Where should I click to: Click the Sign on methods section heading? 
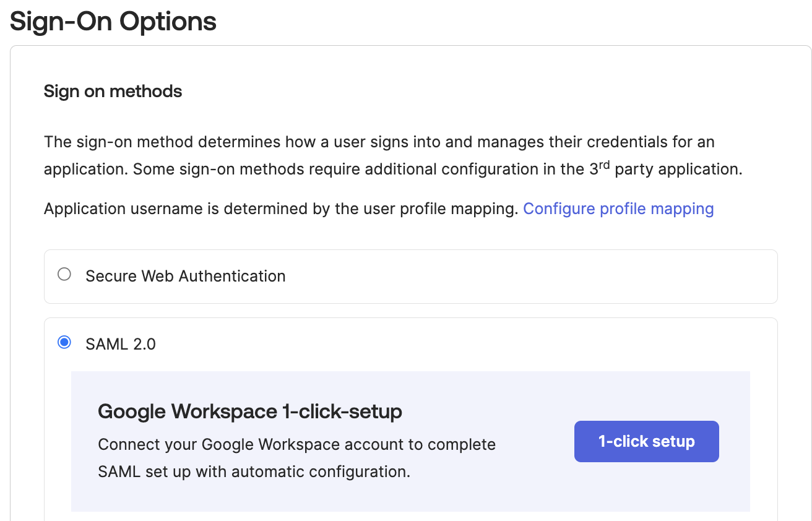(x=113, y=91)
